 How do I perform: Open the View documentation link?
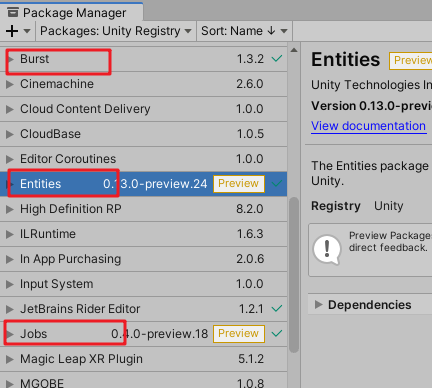click(368, 126)
